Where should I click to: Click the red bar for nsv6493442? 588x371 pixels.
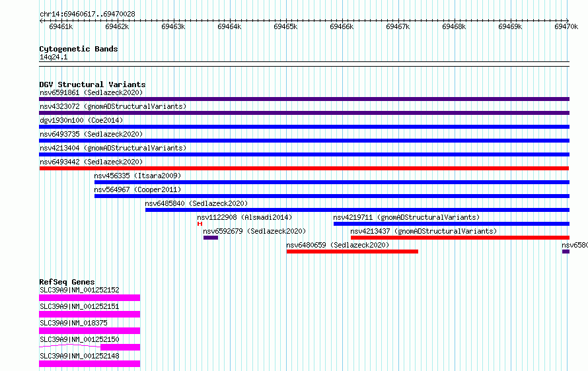point(304,168)
